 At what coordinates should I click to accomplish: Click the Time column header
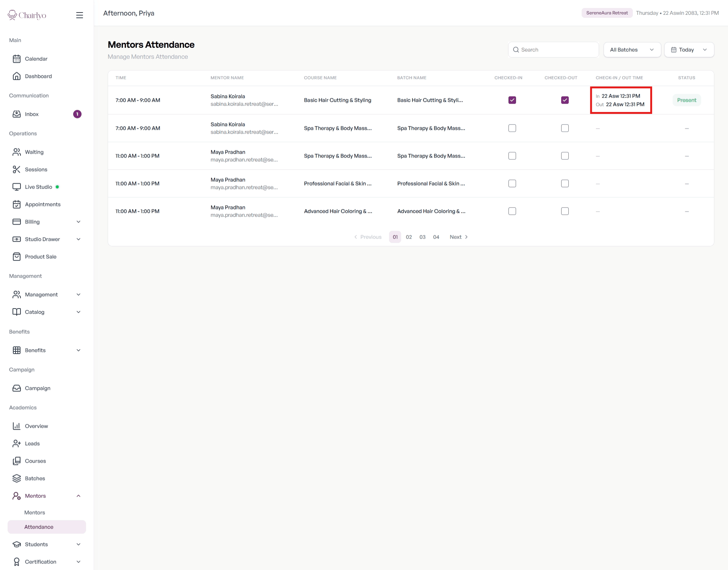tap(121, 78)
